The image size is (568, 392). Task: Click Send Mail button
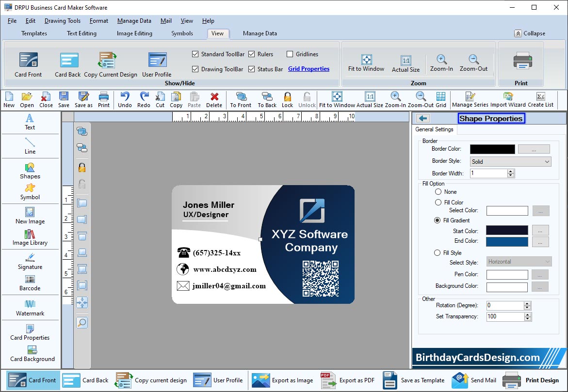coord(474,380)
